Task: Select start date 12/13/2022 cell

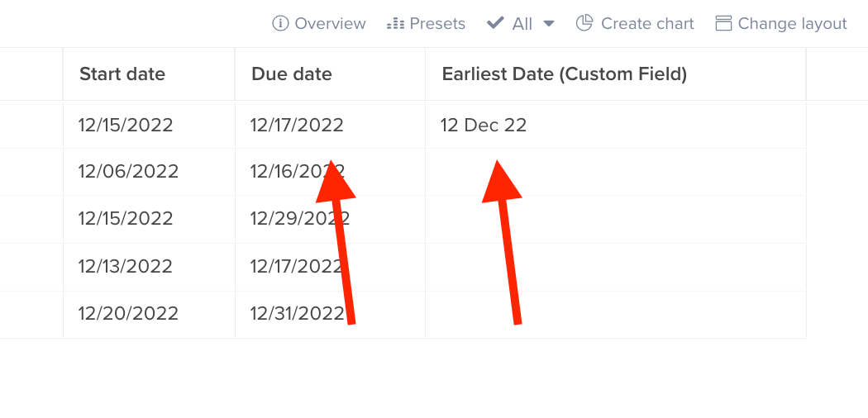Action: [x=126, y=266]
